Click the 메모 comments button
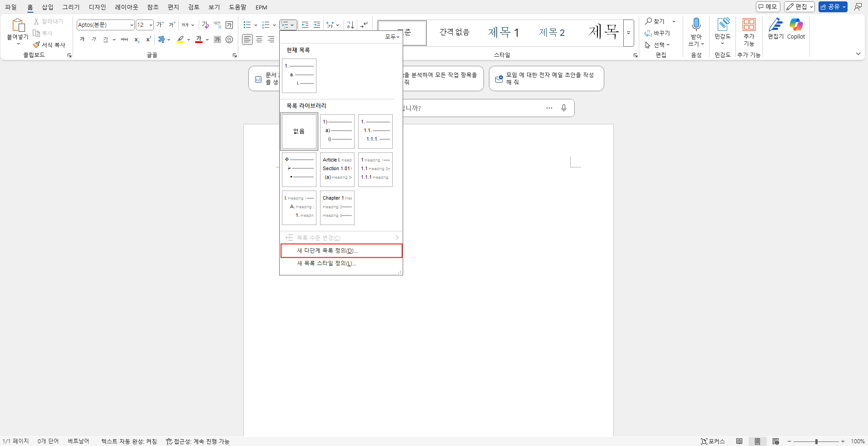This screenshot has height=446, width=868. (x=768, y=7)
